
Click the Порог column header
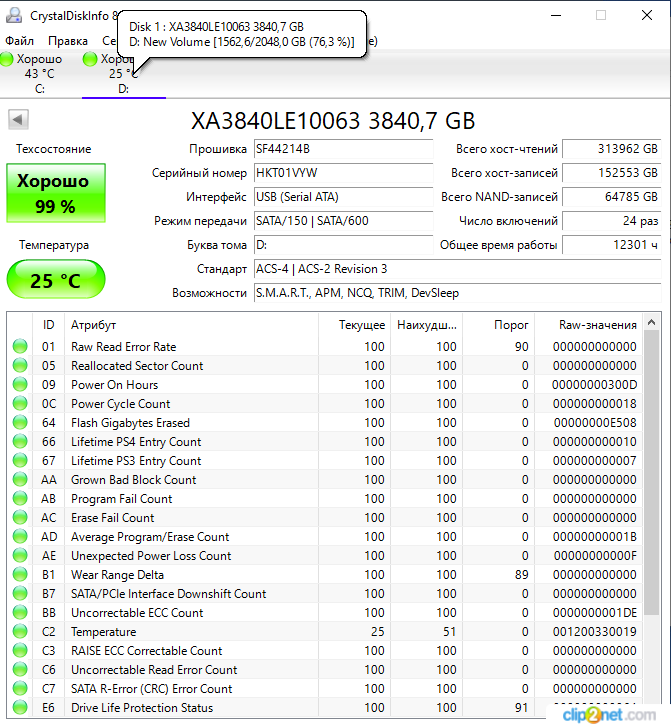pyautogui.click(x=499, y=325)
